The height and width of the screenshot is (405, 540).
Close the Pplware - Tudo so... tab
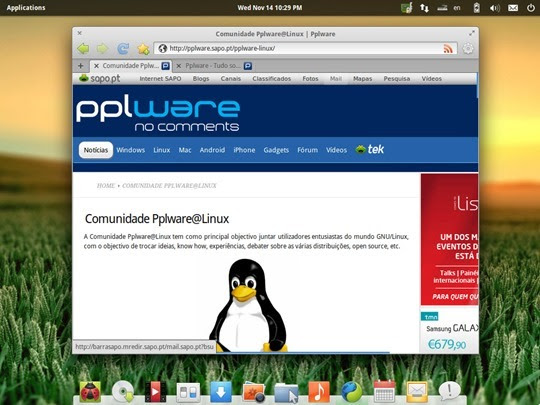[179, 65]
